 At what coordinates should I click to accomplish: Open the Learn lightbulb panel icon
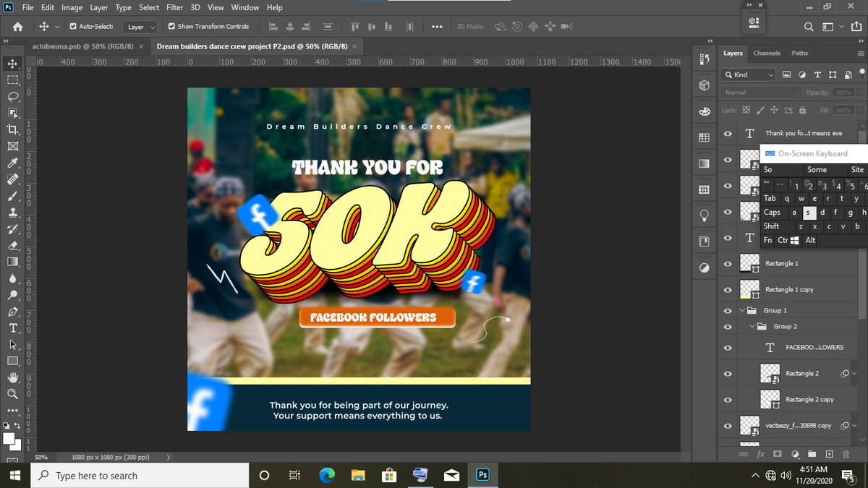point(704,215)
